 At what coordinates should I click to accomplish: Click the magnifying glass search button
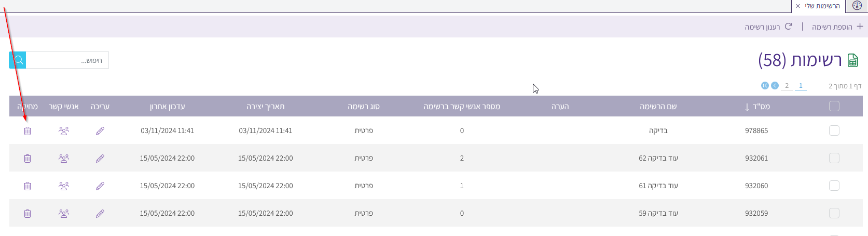18,60
